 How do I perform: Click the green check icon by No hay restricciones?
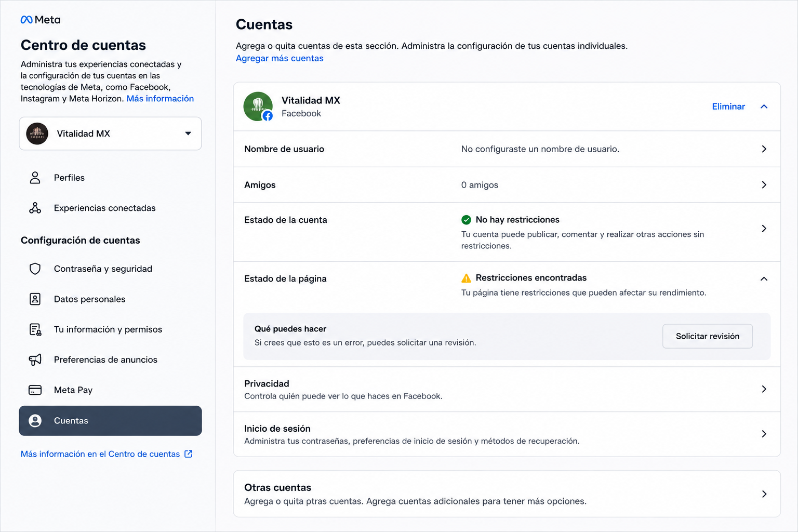[467, 220]
